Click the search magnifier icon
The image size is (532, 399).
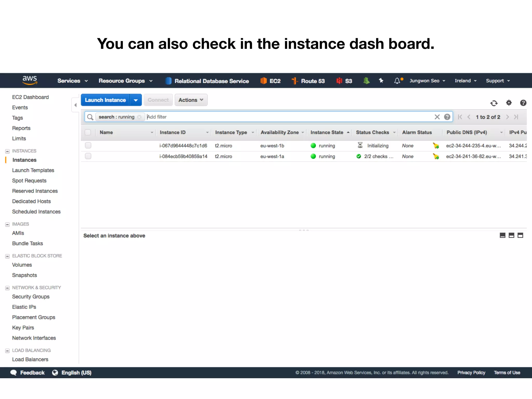pyautogui.click(x=90, y=117)
